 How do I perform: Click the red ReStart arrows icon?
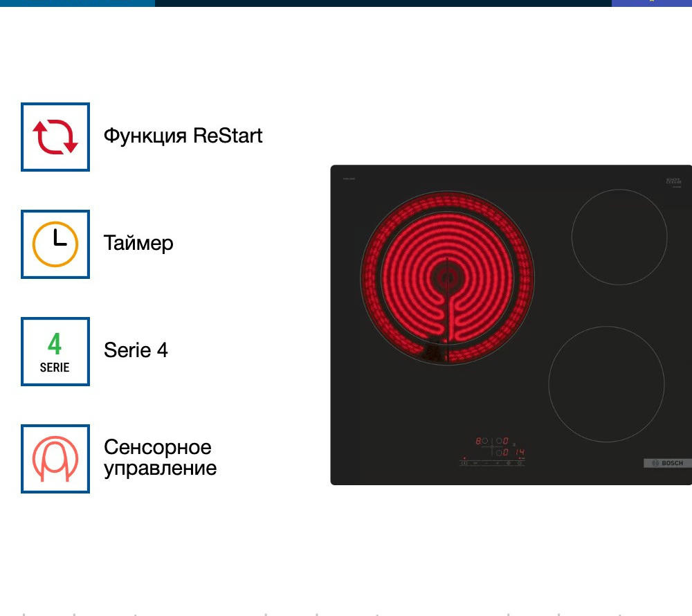(55, 136)
